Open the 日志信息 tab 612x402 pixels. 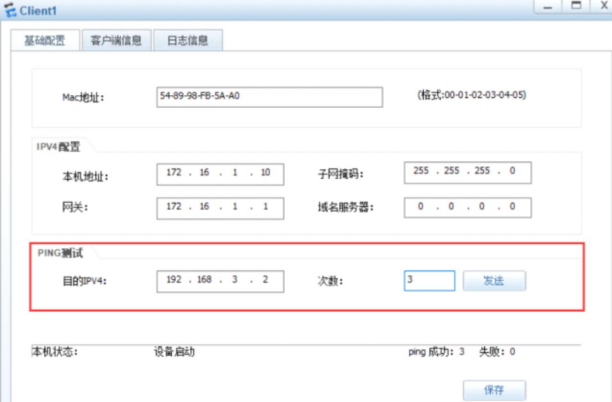click(x=188, y=40)
